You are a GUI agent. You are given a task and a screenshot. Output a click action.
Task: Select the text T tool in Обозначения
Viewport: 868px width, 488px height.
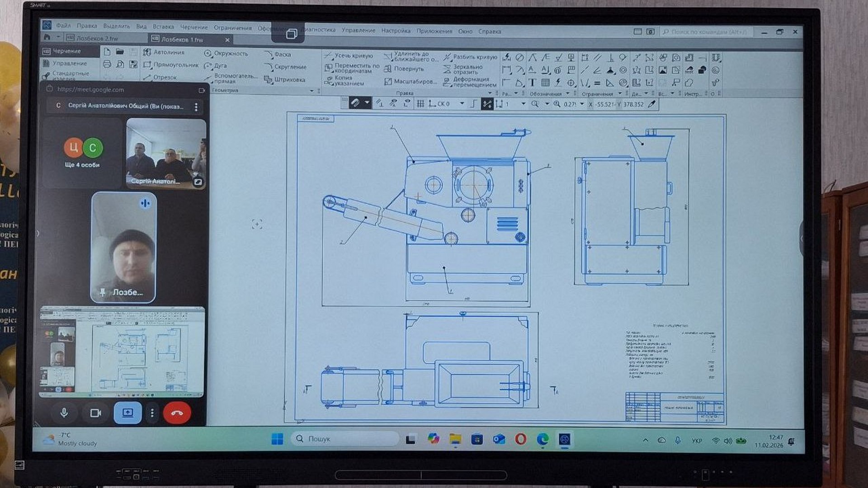click(533, 83)
